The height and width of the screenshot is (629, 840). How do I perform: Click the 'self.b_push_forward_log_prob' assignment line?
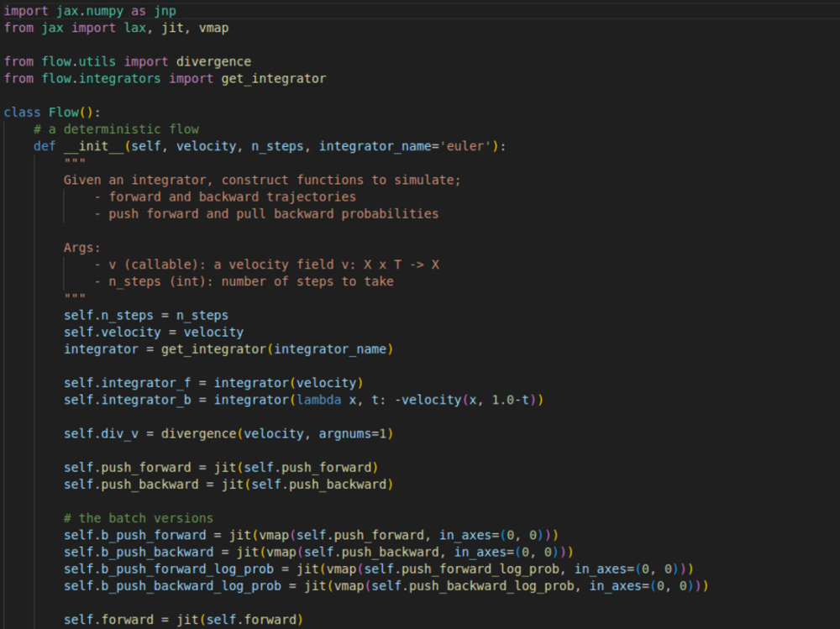(379, 569)
